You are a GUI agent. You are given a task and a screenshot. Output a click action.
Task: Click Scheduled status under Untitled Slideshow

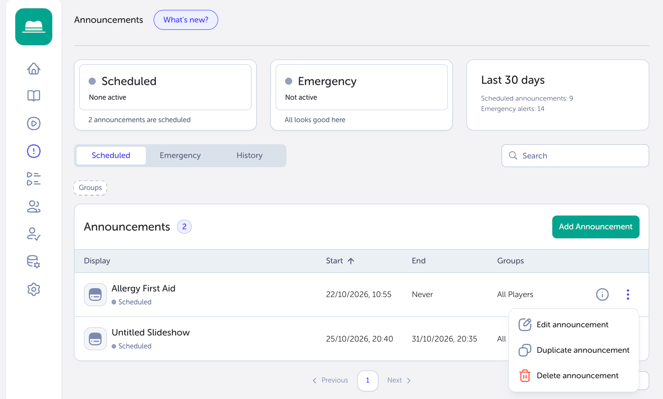coord(132,346)
